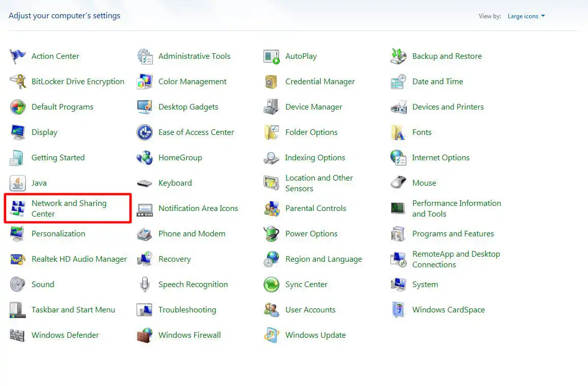This screenshot has height=386, width=588.
Task: Open RemoteApp and Desktop Connections
Action: point(455,259)
